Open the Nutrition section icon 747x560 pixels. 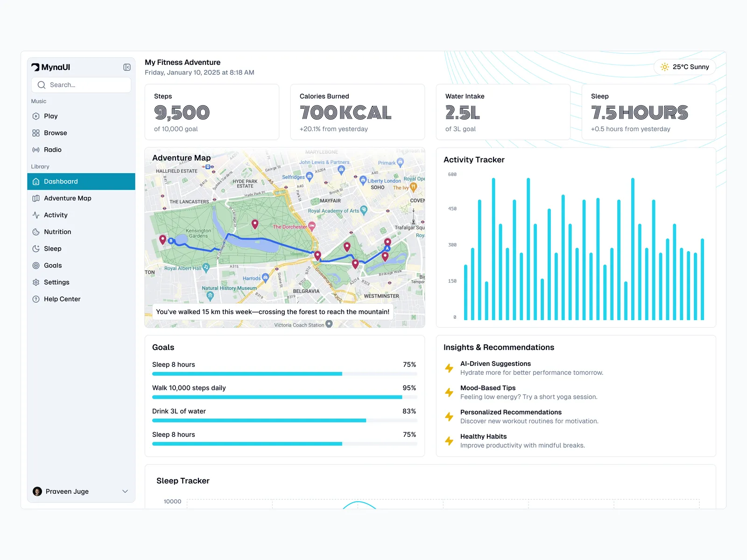(x=36, y=232)
